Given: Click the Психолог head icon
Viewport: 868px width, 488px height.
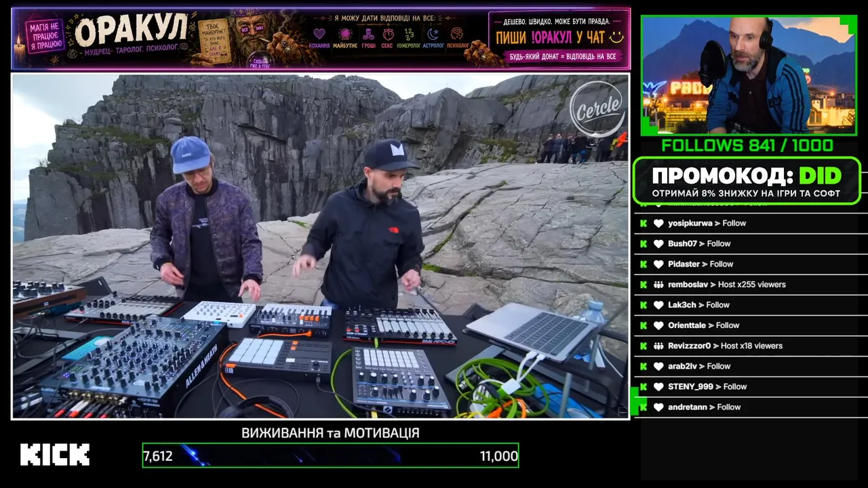Looking at the screenshot, I should coord(457,33).
